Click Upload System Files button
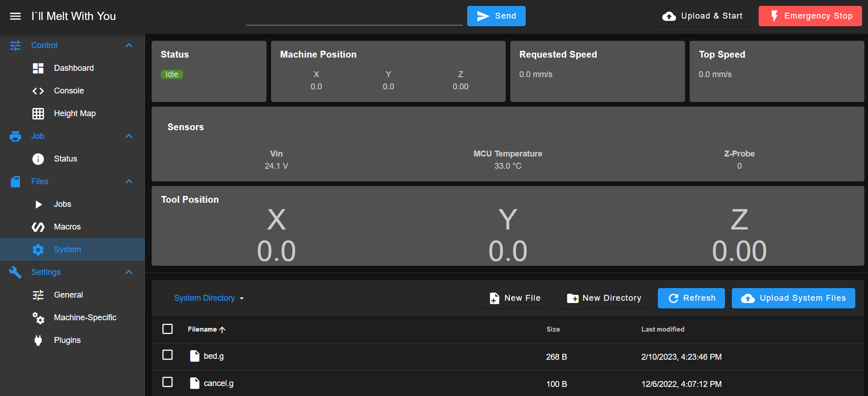 [794, 298]
